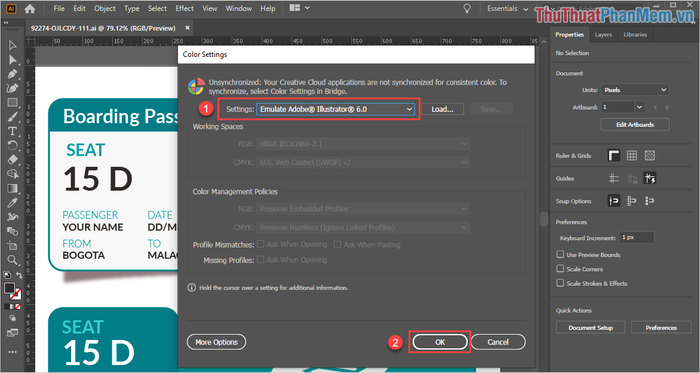Open the Settings dropdown in Color Settings
Viewport: 700px width, 373px height.
(335, 109)
